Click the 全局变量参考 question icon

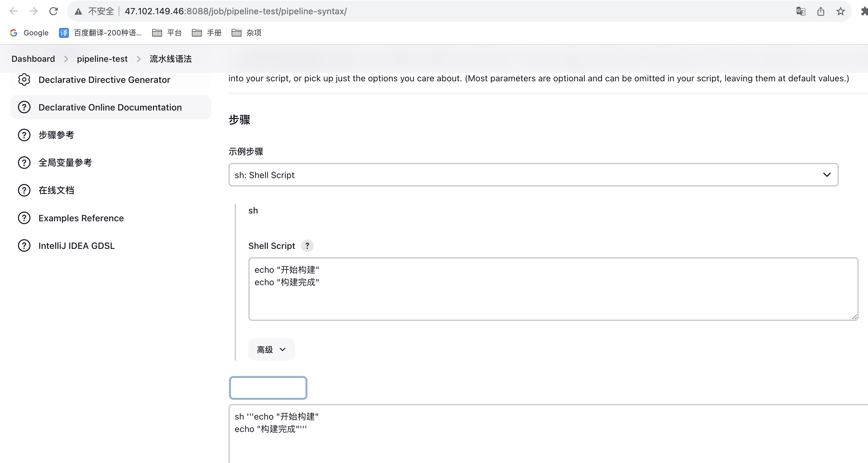coord(24,162)
